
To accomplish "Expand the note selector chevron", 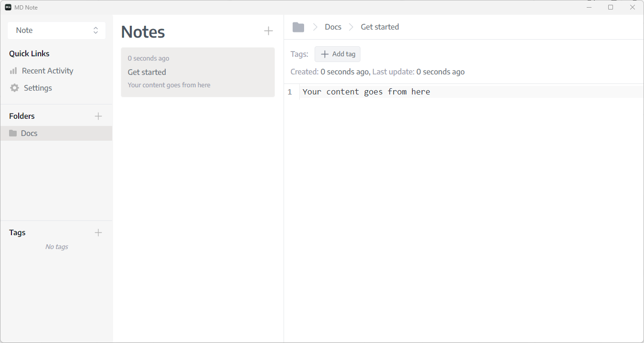I will click(x=95, y=30).
